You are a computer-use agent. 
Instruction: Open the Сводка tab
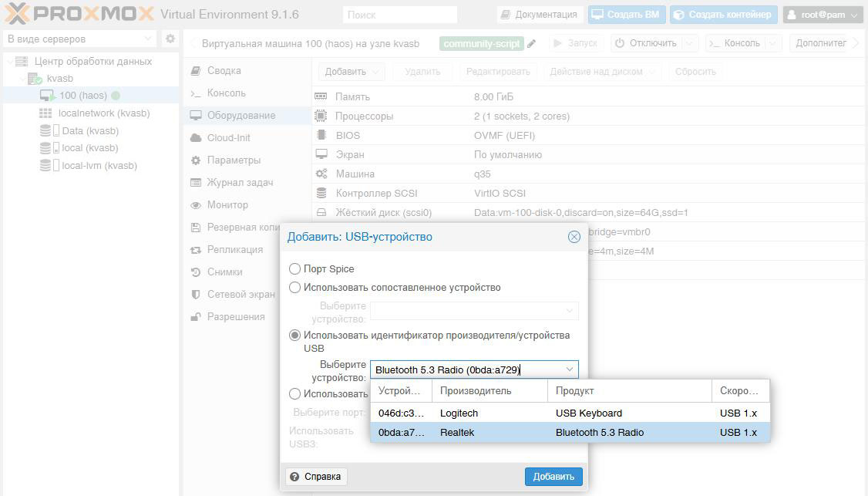247,70
